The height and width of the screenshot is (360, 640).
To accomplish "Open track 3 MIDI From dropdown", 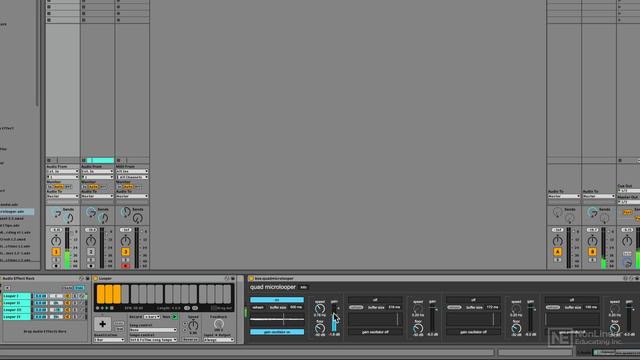I will [132, 171].
